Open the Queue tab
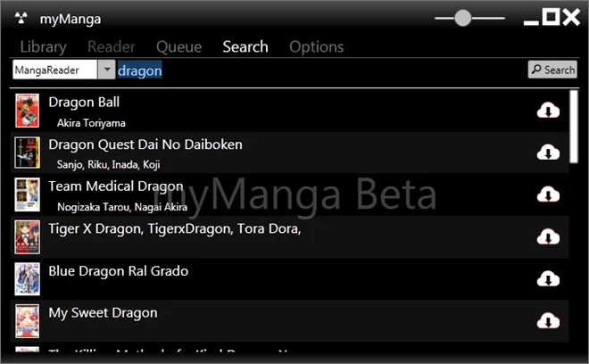The height and width of the screenshot is (364, 589). pos(178,47)
